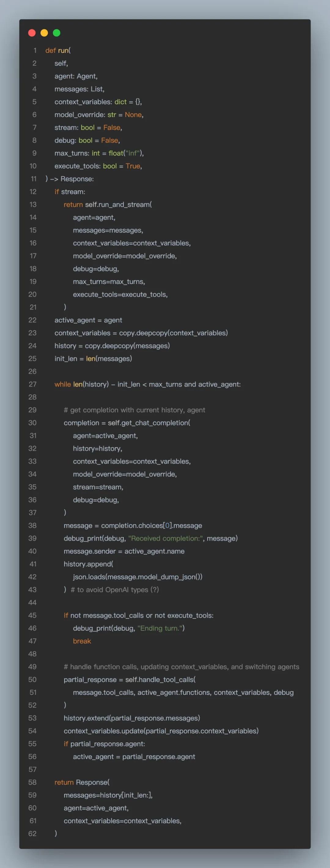Click the "Ending turn." string literal

161,629
